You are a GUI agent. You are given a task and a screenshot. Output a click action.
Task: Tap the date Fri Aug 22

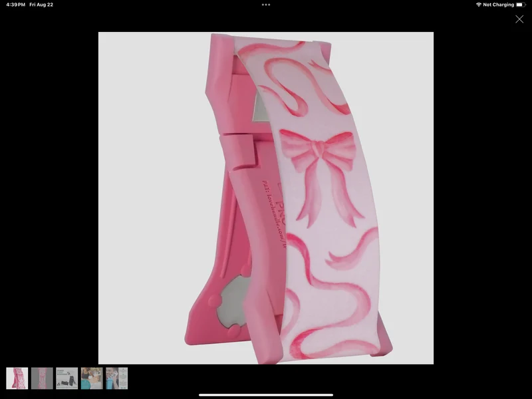pos(41,5)
